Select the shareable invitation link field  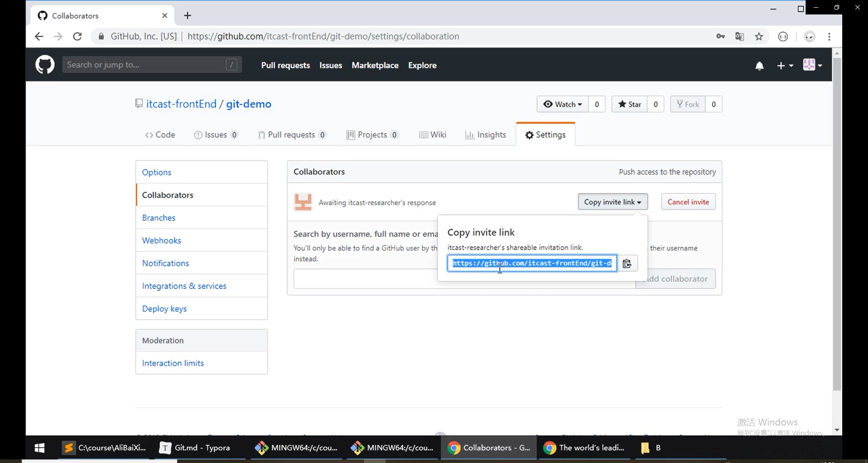pos(531,263)
